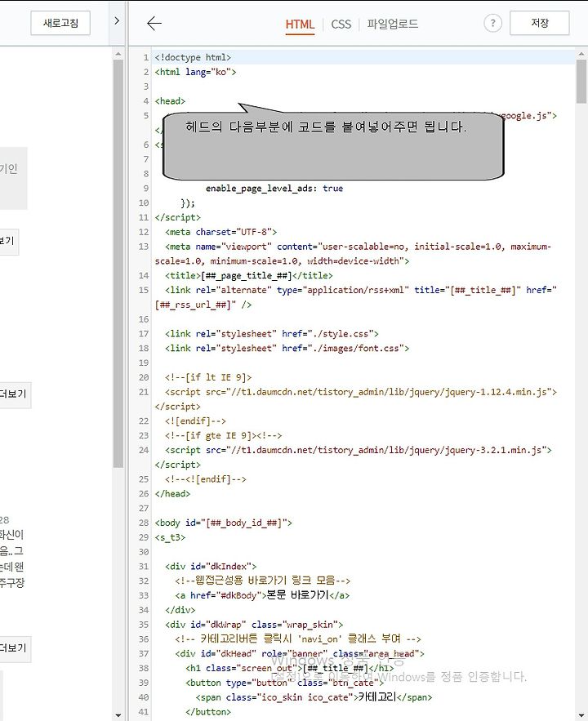The image size is (588, 721).
Task: Click the "});" line
Action: pos(188,203)
